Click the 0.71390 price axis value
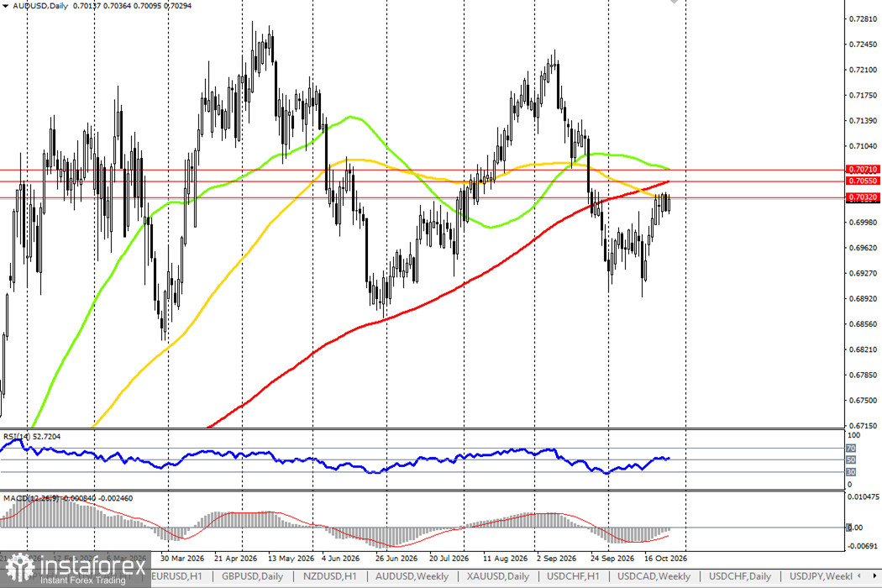The width and height of the screenshot is (882, 588). pos(863,121)
